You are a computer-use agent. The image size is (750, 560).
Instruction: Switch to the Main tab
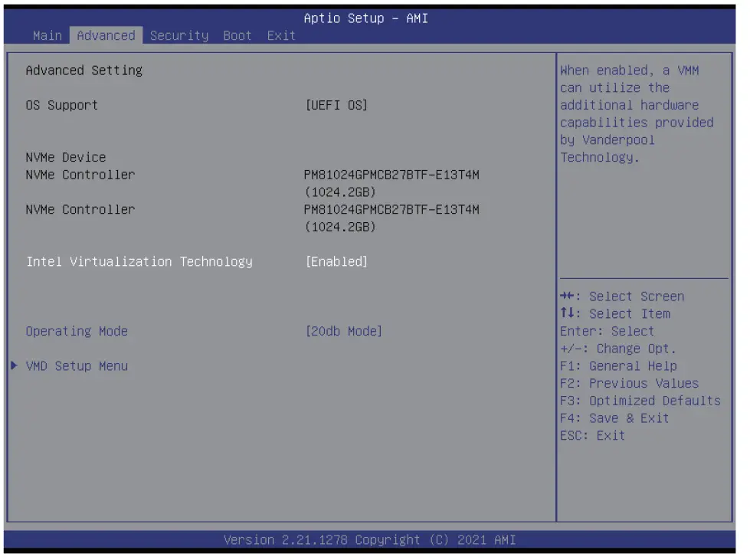(47, 35)
